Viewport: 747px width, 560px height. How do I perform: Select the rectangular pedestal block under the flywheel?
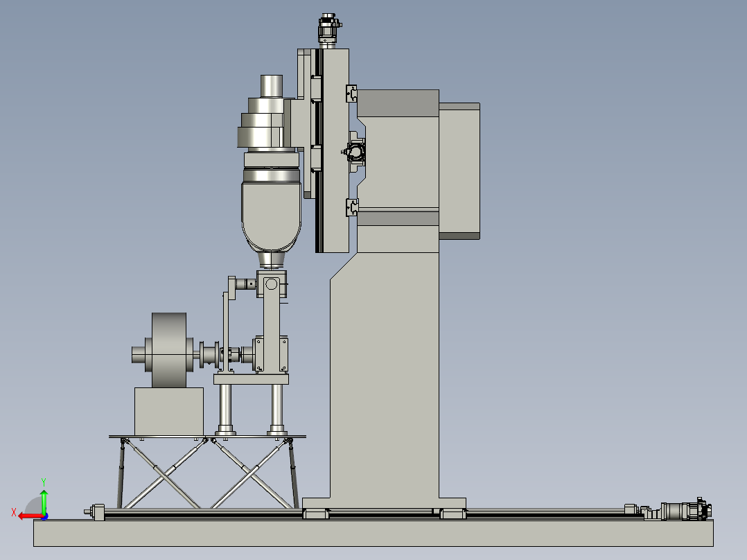169,411
